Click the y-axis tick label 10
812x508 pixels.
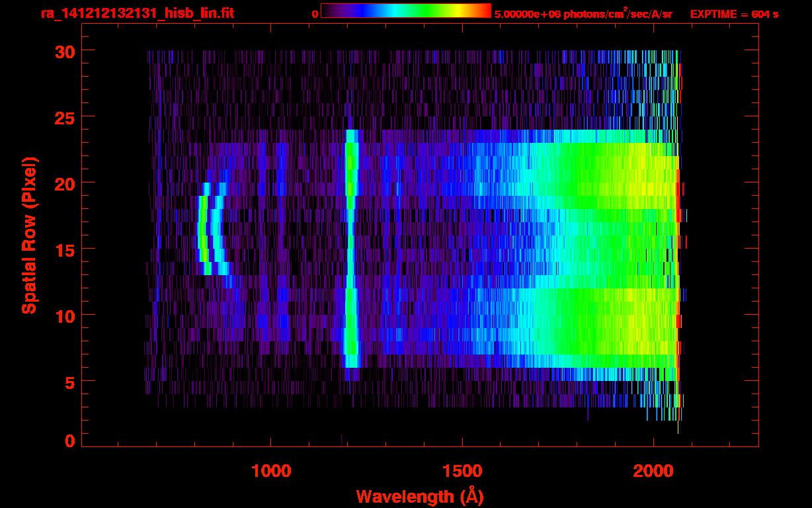tap(65, 316)
